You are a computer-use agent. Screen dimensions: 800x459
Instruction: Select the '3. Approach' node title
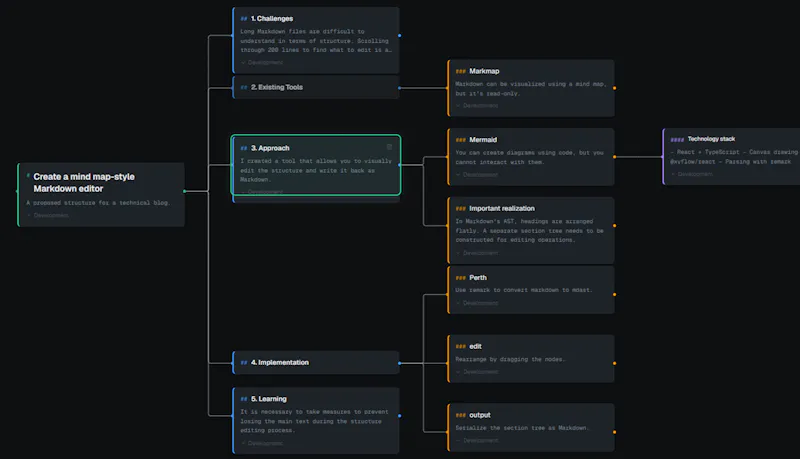[x=270, y=148]
